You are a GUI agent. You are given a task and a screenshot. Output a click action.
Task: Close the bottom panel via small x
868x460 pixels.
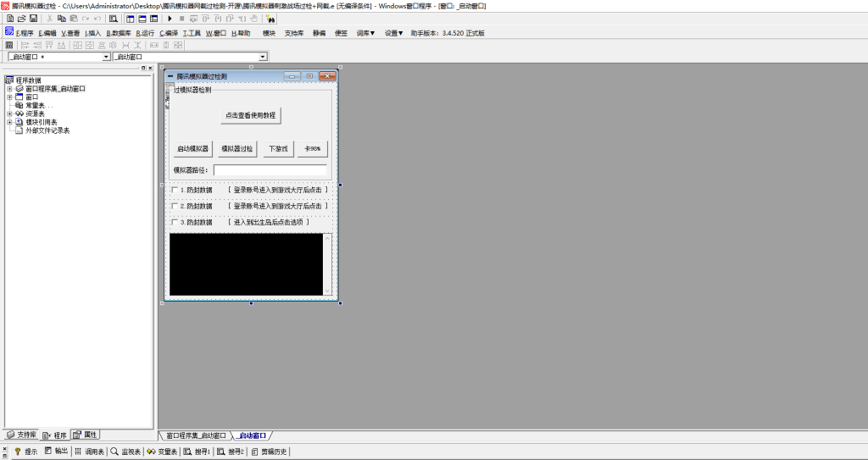(5, 447)
